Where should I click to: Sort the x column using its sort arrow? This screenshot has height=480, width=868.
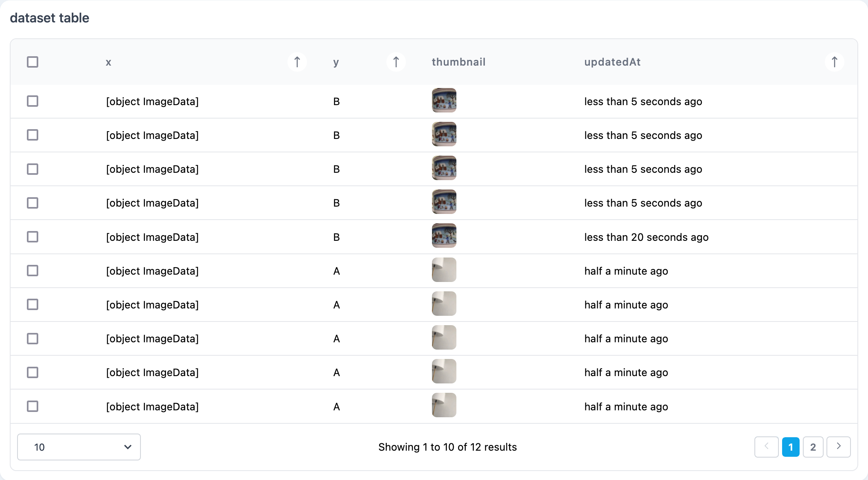pyautogui.click(x=297, y=62)
